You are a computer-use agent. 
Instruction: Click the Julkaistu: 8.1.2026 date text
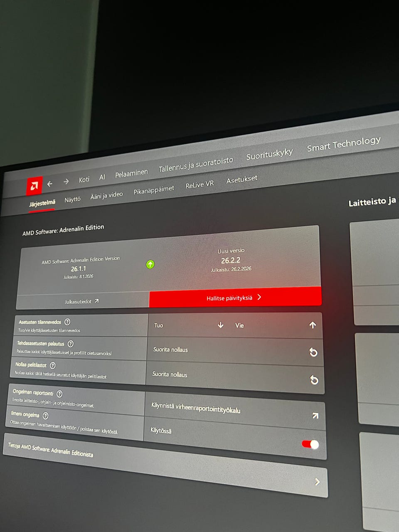78,276
